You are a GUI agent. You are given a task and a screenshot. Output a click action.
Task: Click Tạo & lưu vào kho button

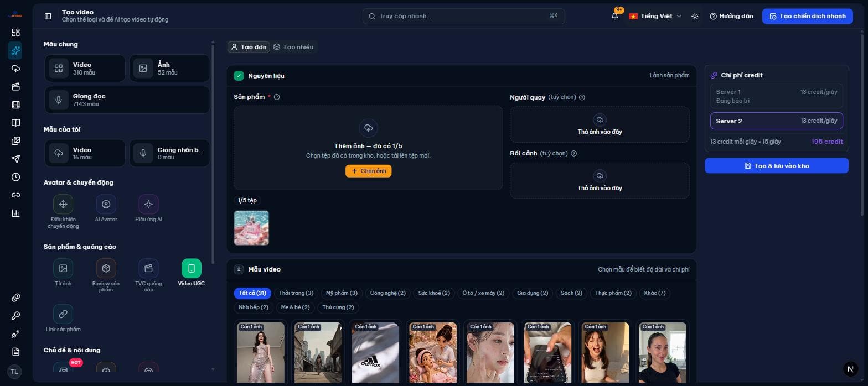tap(776, 166)
